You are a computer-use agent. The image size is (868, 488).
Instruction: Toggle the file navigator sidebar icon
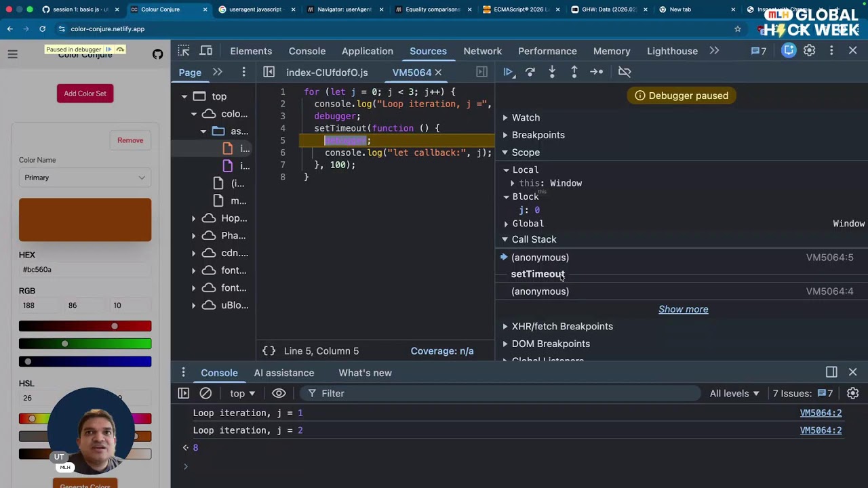269,72
